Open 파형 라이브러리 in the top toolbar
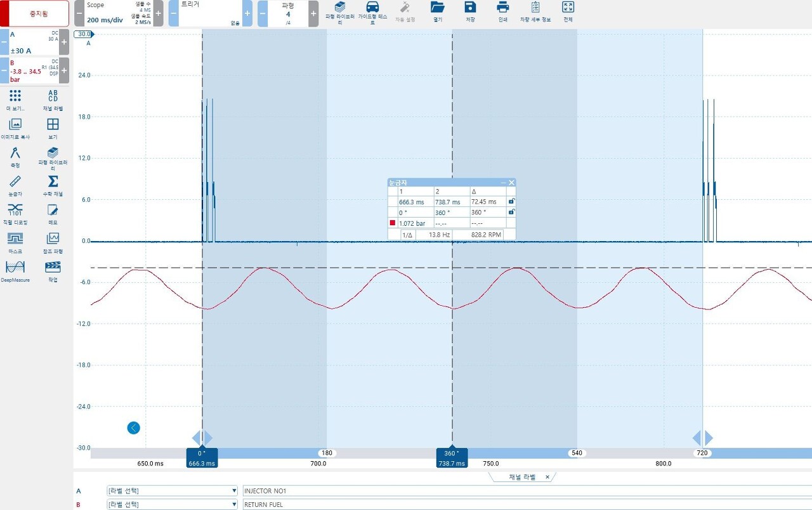This screenshot has height=510, width=812. pos(340,13)
